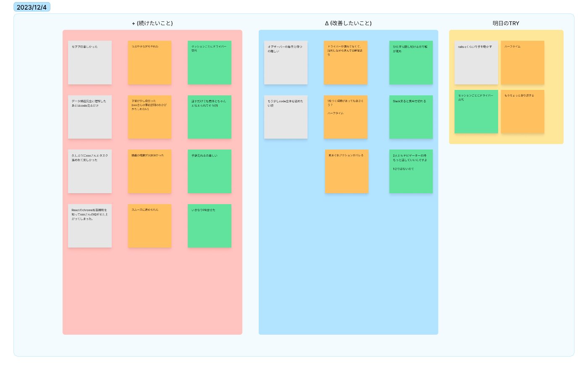The image size is (588, 370).
Task: Select the orange note 'もうちょっと寄り道する'
Action: tap(522, 112)
